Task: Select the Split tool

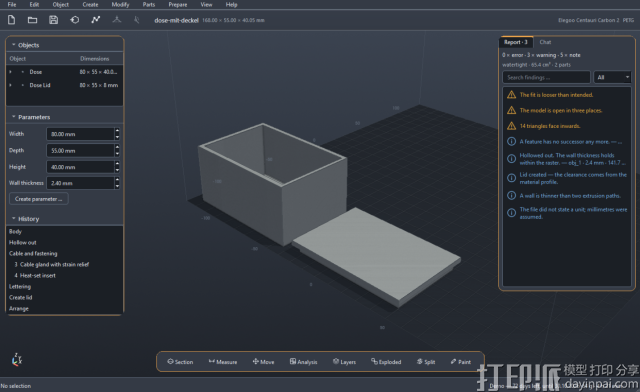Action: (426, 362)
